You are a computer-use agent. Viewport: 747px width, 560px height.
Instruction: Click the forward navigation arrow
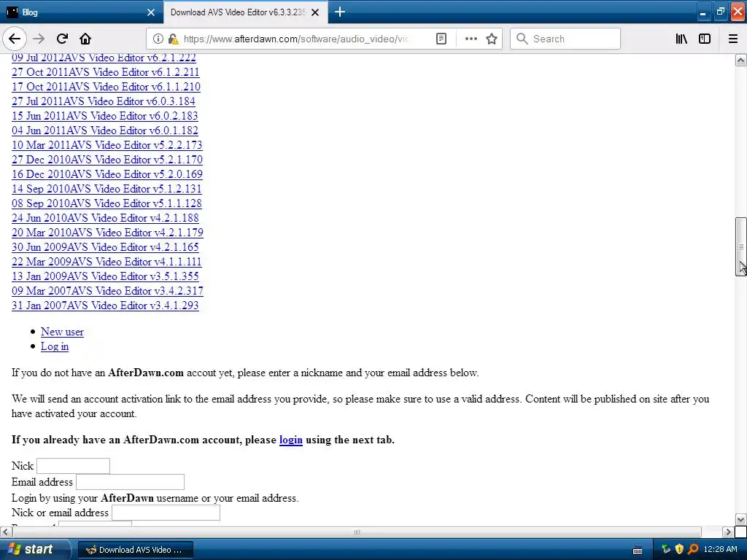click(x=39, y=39)
